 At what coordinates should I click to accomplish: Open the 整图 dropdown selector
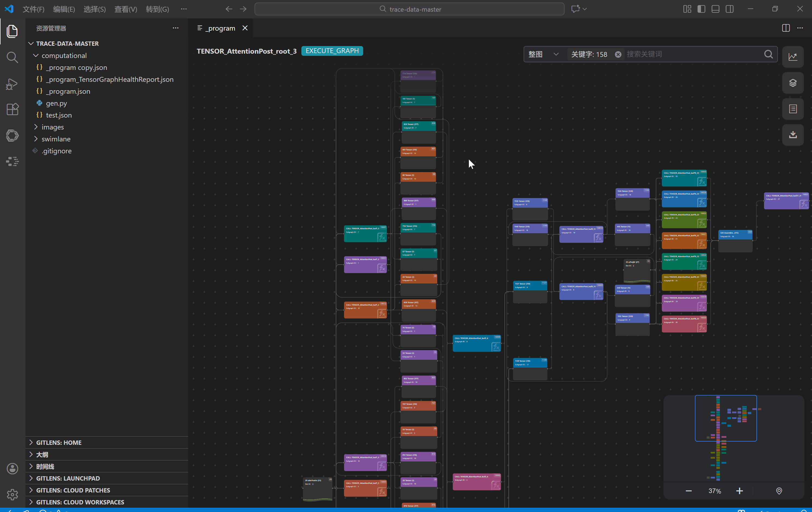[543, 54]
